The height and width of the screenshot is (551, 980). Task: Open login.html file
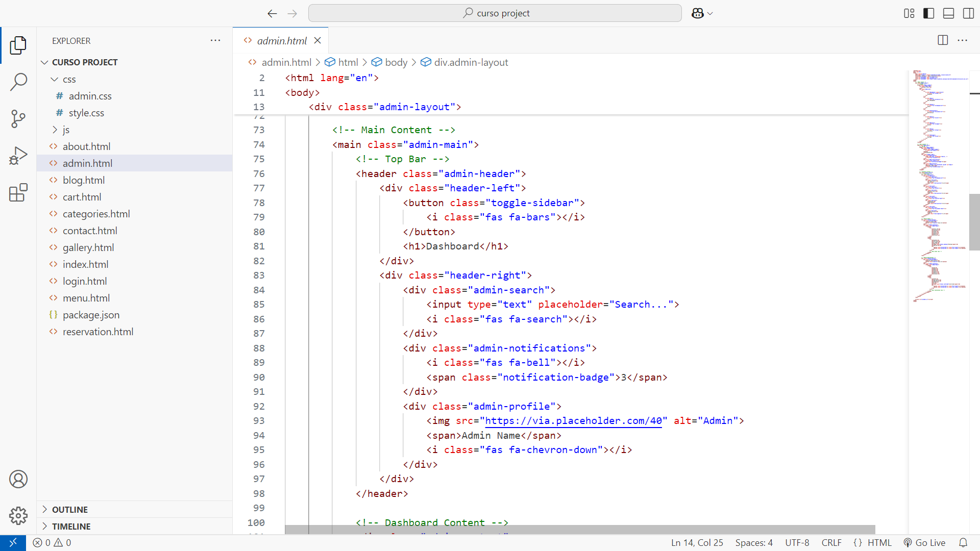point(135,281)
